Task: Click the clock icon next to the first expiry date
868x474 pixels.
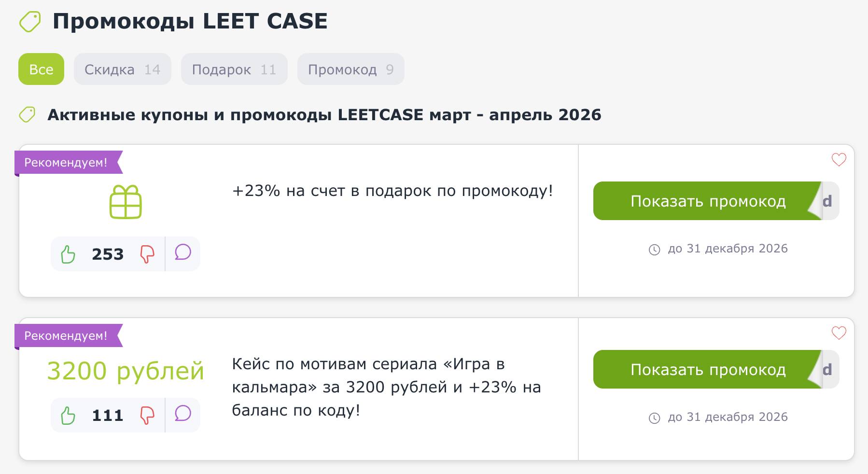Action: [x=655, y=249]
